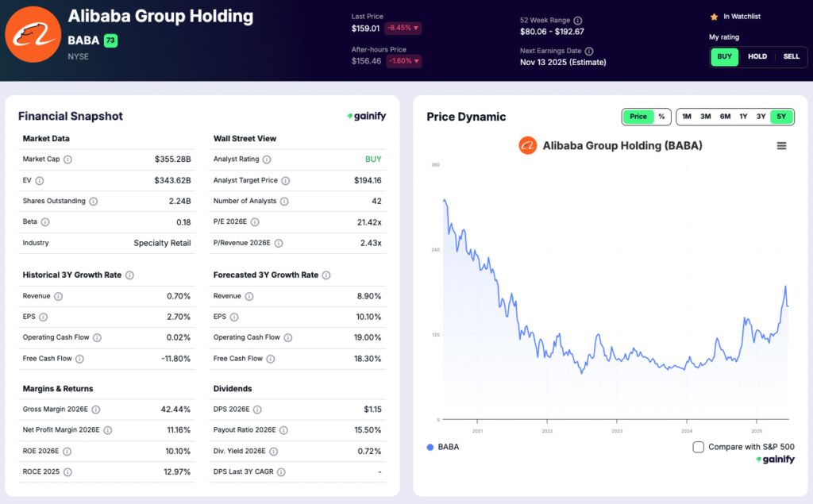
Task: Click info icon beside 52 Week Range
Action: (x=578, y=21)
